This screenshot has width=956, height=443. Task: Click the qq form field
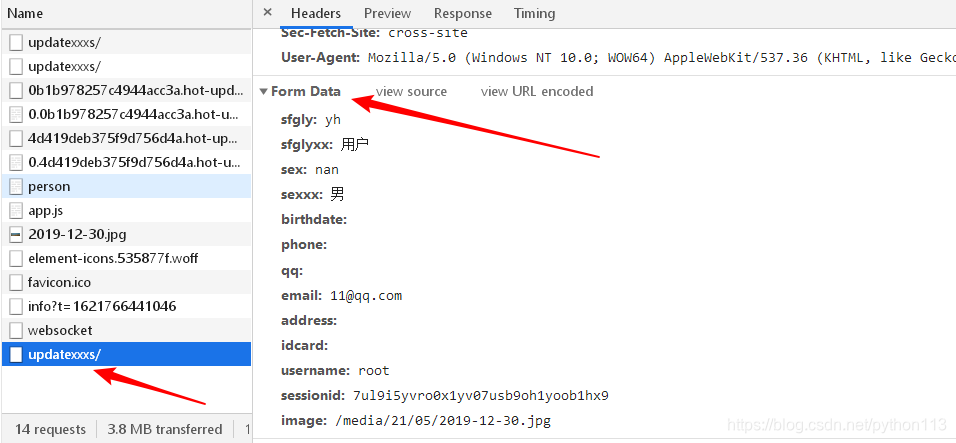pyautogui.click(x=292, y=271)
